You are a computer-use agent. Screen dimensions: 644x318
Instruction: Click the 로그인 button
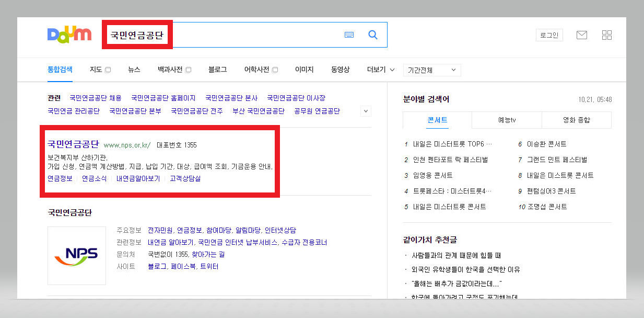pos(549,35)
